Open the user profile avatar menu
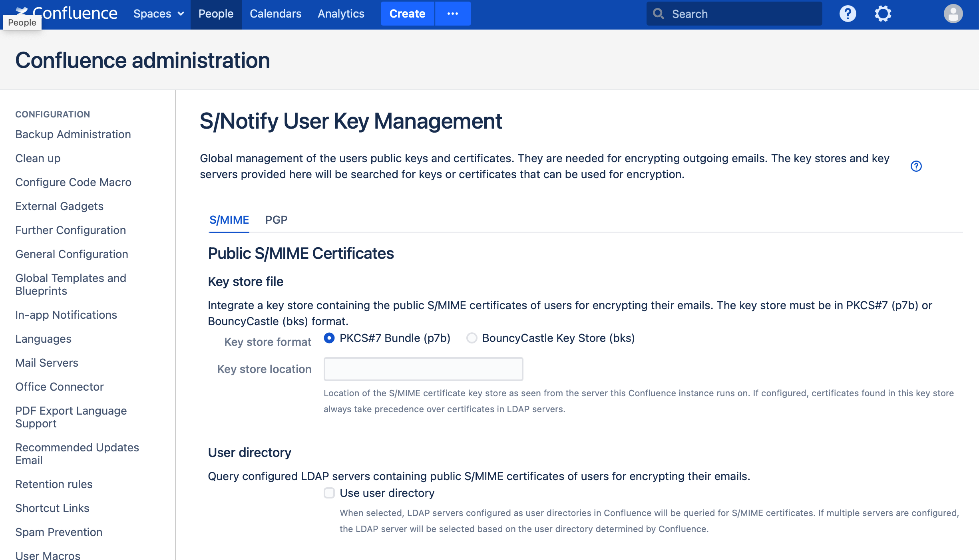 click(x=953, y=14)
